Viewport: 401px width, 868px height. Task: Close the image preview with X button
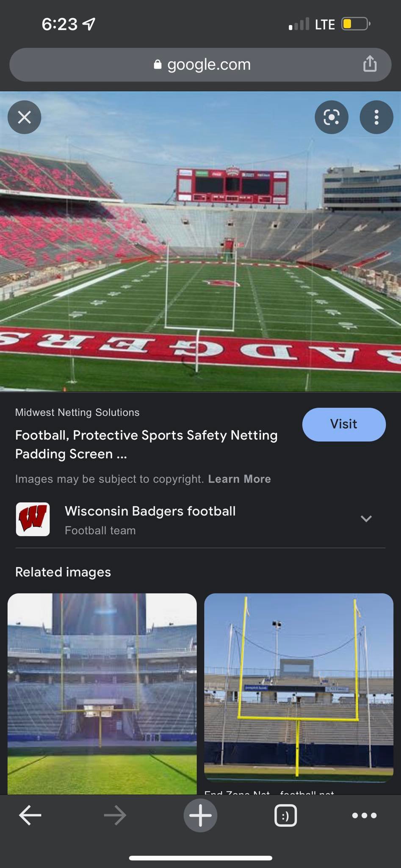pyautogui.click(x=25, y=117)
